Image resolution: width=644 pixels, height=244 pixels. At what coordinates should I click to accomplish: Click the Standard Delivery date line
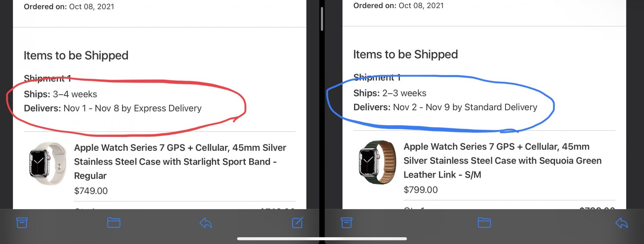coord(445,107)
